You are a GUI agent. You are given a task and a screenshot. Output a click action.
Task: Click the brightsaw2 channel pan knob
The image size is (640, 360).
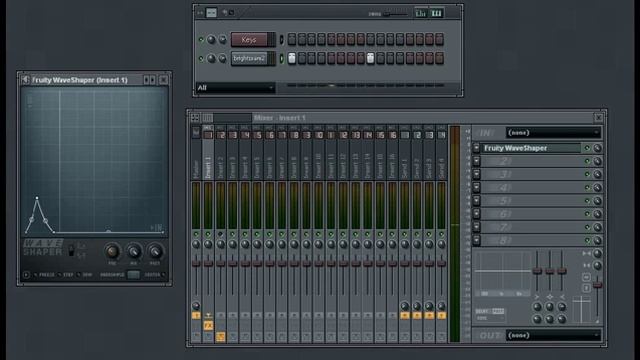(211, 58)
